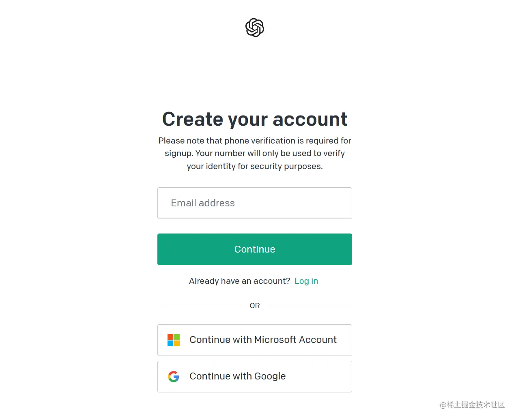Click the Microsoft four-square logo icon
Screen dimensions: 516x420
click(x=174, y=340)
